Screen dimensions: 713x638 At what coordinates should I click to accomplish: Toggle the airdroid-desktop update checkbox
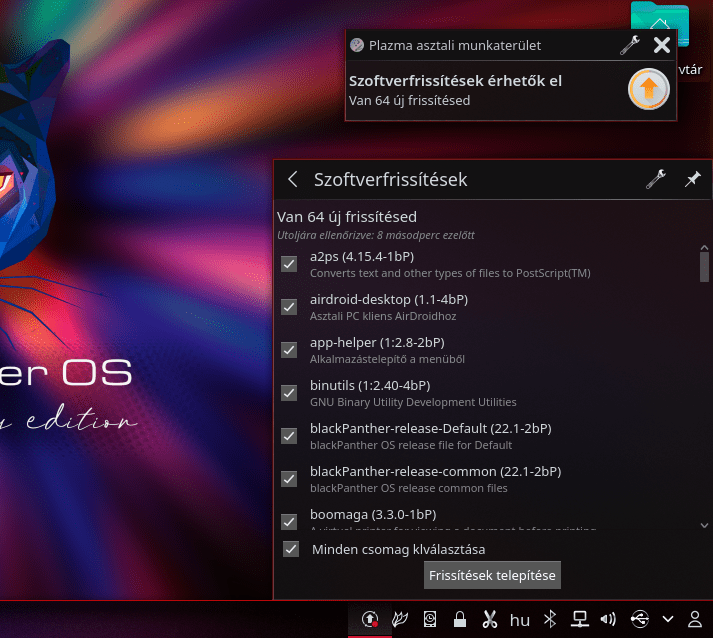[289, 307]
